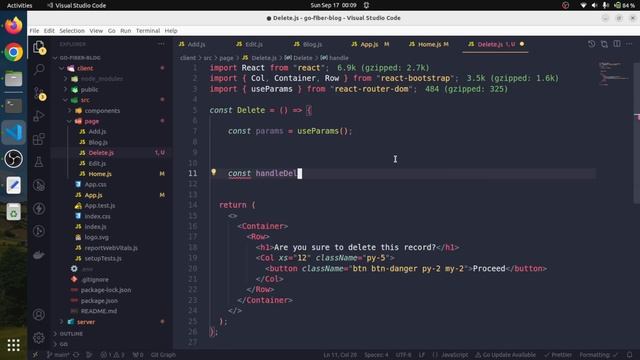The height and width of the screenshot is (360, 640).
Task: Open the Run menu
Action: 125,31
